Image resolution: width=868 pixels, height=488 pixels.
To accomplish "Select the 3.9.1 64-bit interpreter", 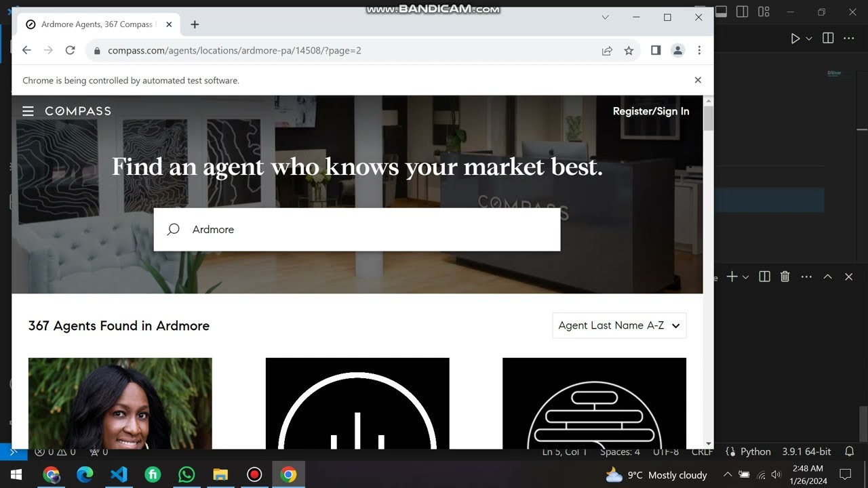I will pyautogui.click(x=806, y=451).
